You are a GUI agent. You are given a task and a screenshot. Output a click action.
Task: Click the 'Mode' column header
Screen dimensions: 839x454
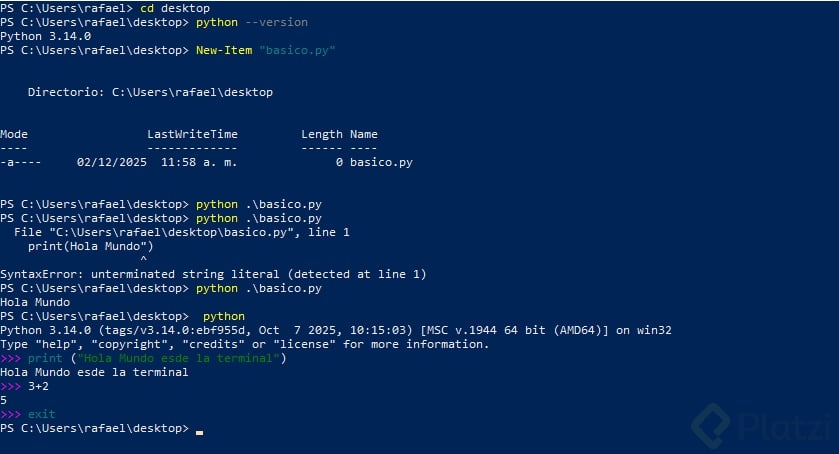click(14, 134)
